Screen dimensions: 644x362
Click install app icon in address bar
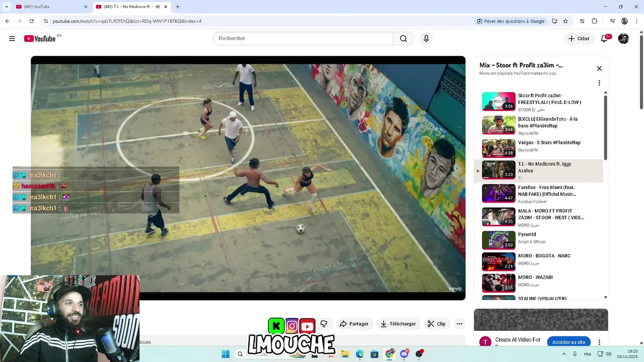[x=554, y=21]
